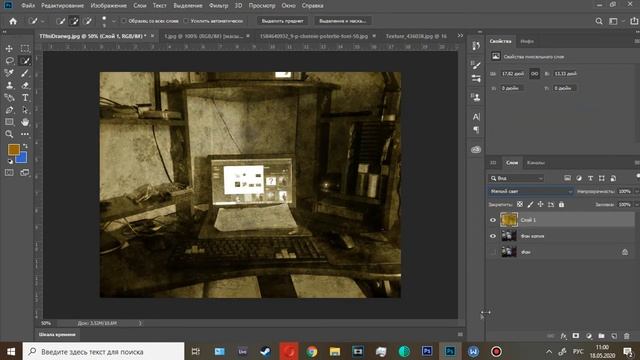Open the opacity value dropdown arrow
Screen dimensions: 640x360
coord(636,191)
